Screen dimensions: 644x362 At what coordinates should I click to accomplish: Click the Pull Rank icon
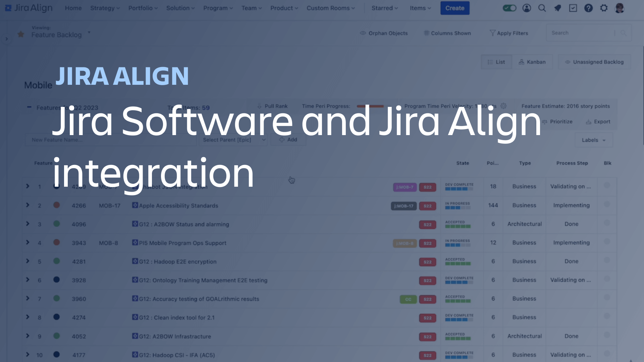pyautogui.click(x=259, y=106)
